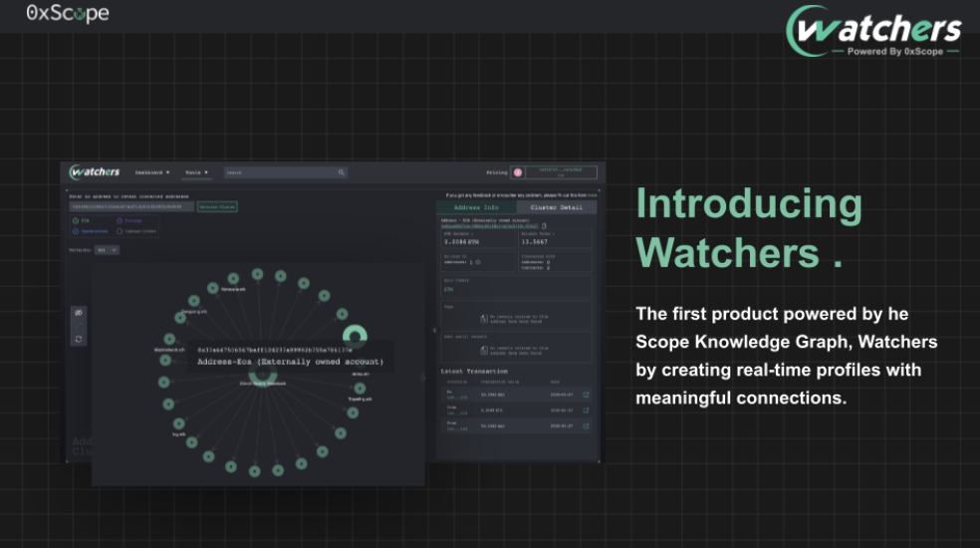Click the eye icon beside related Addresses count
This screenshot has height=548, width=980.
coord(478,262)
